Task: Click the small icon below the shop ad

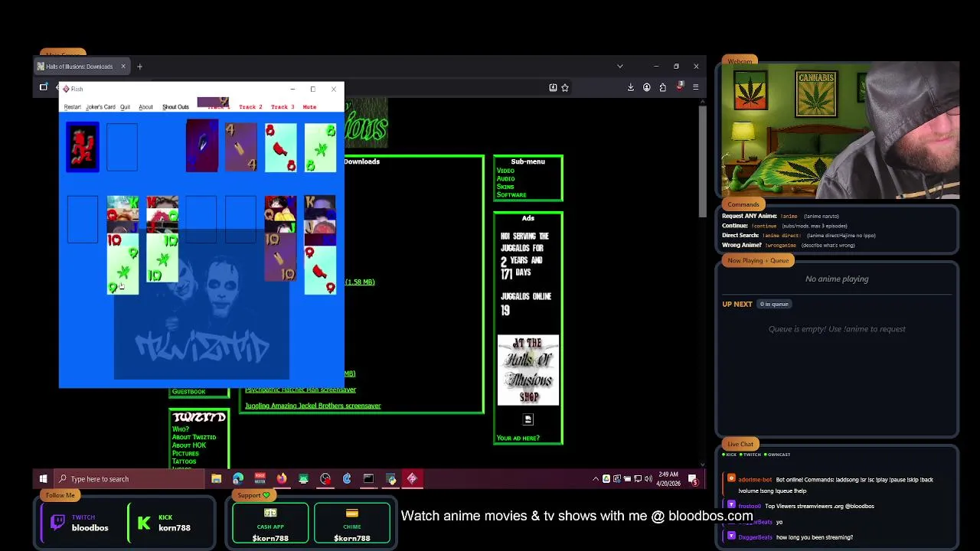Action: (528, 419)
